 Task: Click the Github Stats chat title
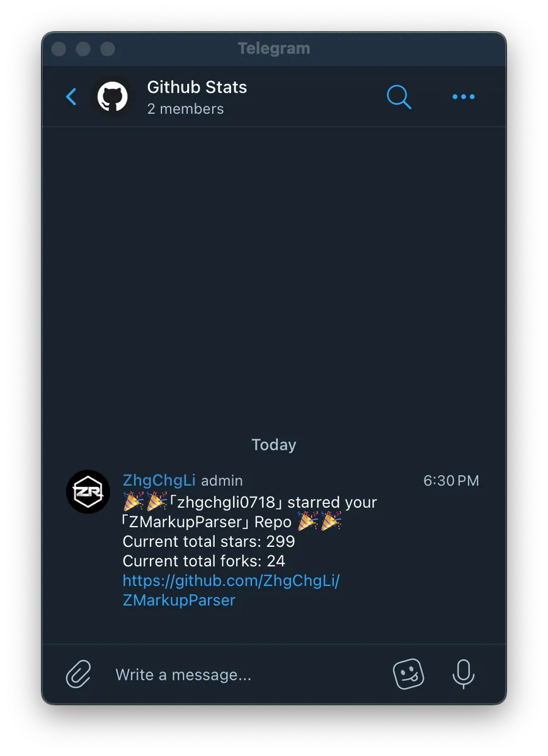coord(197,87)
